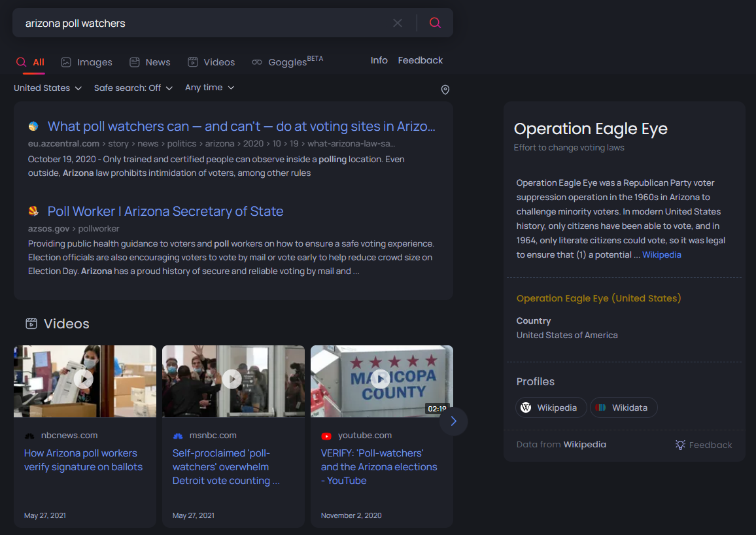This screenshot has height=535, width=756.
Task: Open the Wikipedia profile button
Action: click(x=551, y=407)
